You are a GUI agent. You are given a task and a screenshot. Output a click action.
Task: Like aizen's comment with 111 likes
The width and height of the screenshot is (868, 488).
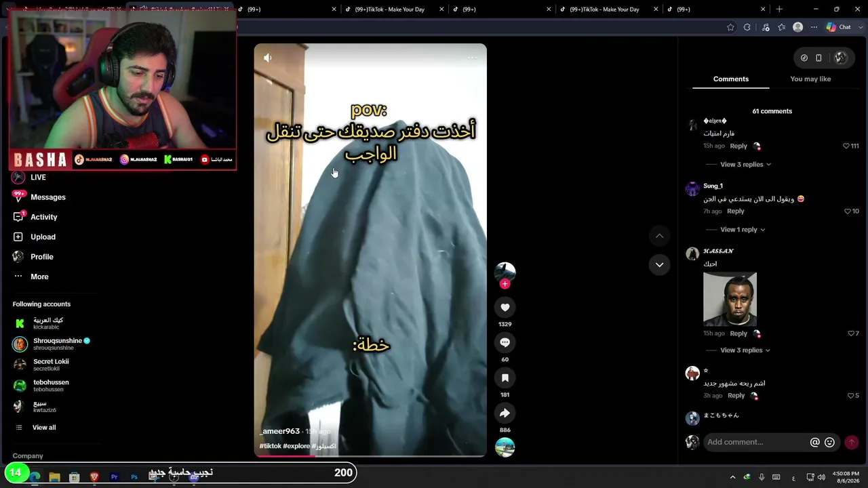coord(846,146)
